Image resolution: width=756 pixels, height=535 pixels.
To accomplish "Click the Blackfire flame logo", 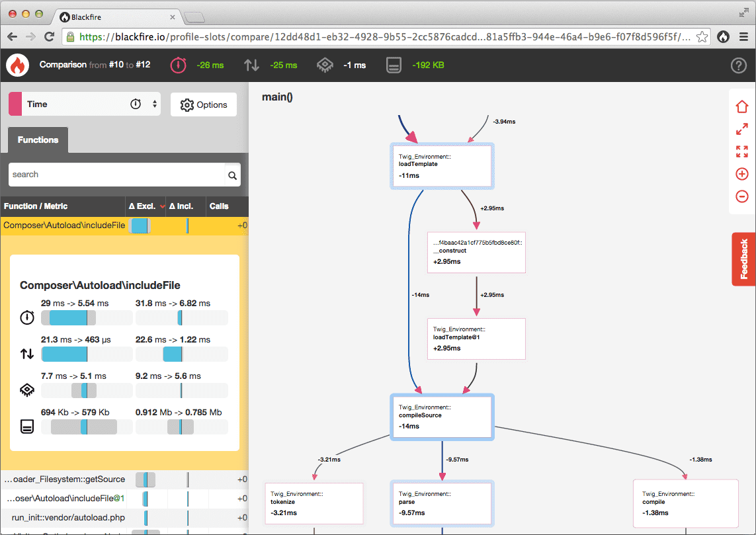I will [x=17, y=65].
